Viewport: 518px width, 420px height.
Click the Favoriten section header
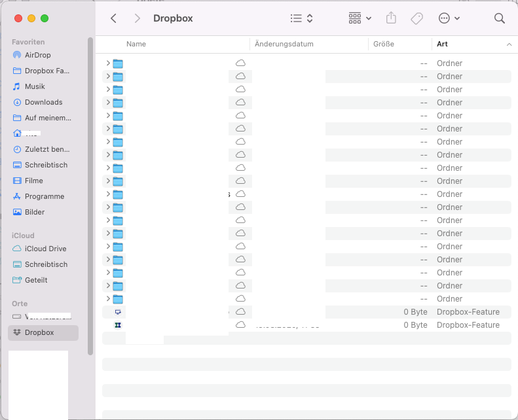click(x=28, y=42)
